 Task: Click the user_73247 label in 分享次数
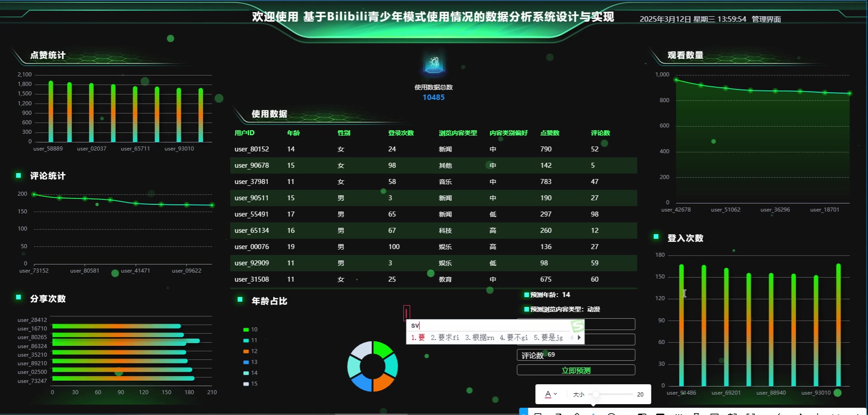pyautogui.click(x=32, y=381)
